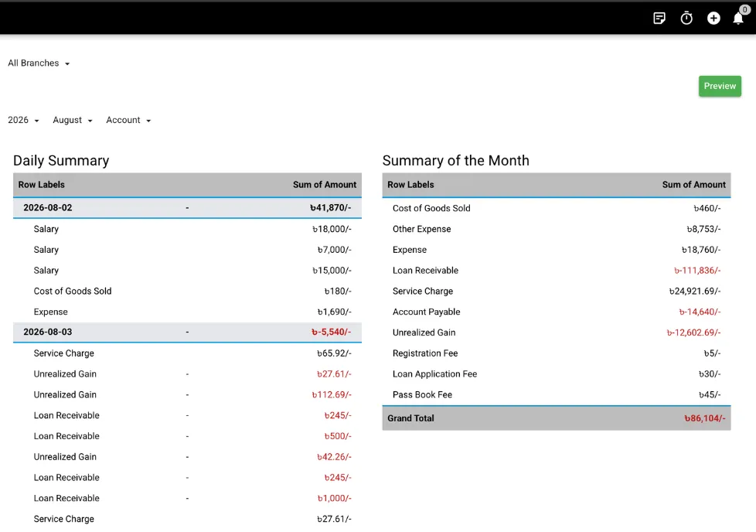Screen dimensions: 756x532
Task: Select the ৳18,000/- Salary amount
Action: (x=332, y=229)
